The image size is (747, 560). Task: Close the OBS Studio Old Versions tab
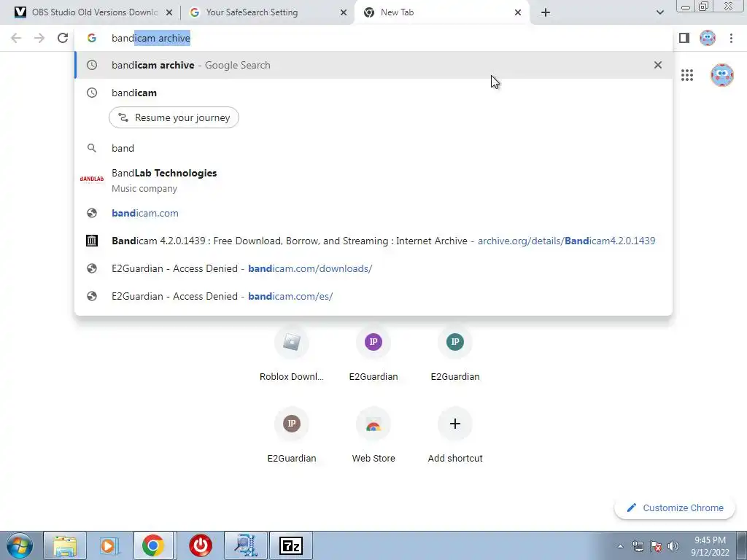pyautogui.click(x=169, y=13)
